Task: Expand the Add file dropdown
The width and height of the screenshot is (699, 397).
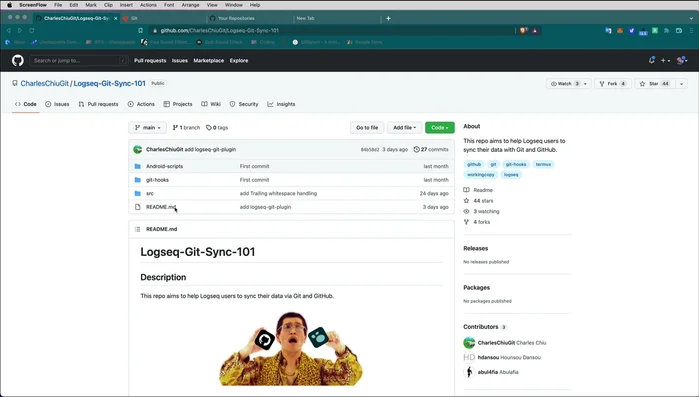Action: point(404,127)
